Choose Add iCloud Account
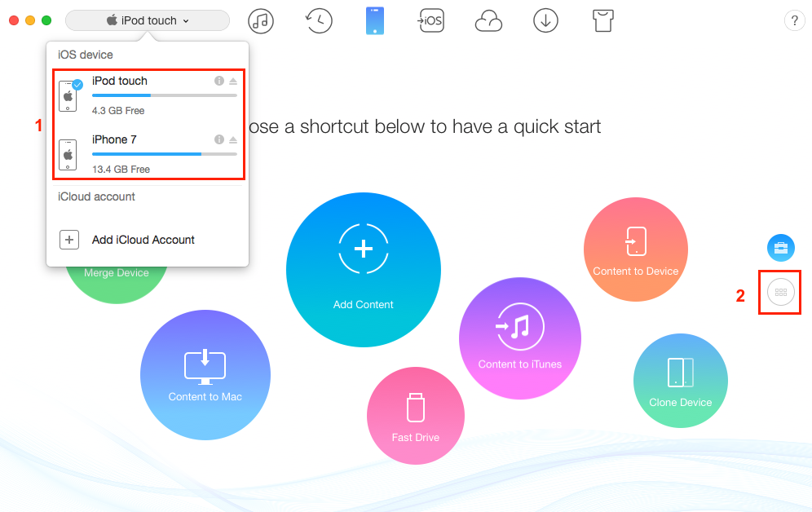The height and width of the screenshot is (512, 812). pos(143,240)
